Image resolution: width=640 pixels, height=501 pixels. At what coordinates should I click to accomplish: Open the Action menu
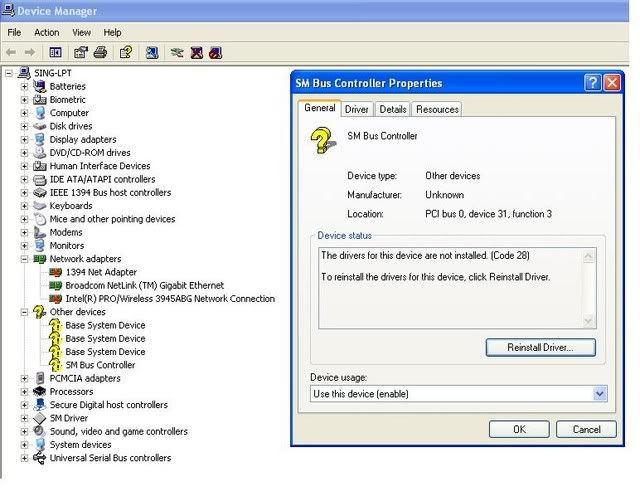coord(47,32)
